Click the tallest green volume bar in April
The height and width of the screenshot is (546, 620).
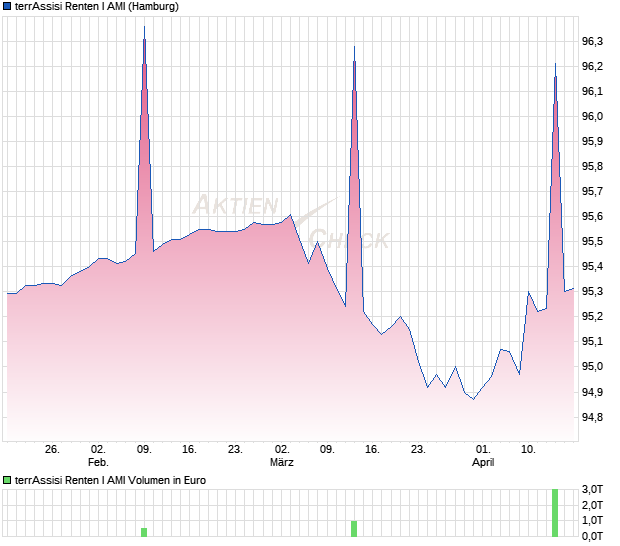555,513
